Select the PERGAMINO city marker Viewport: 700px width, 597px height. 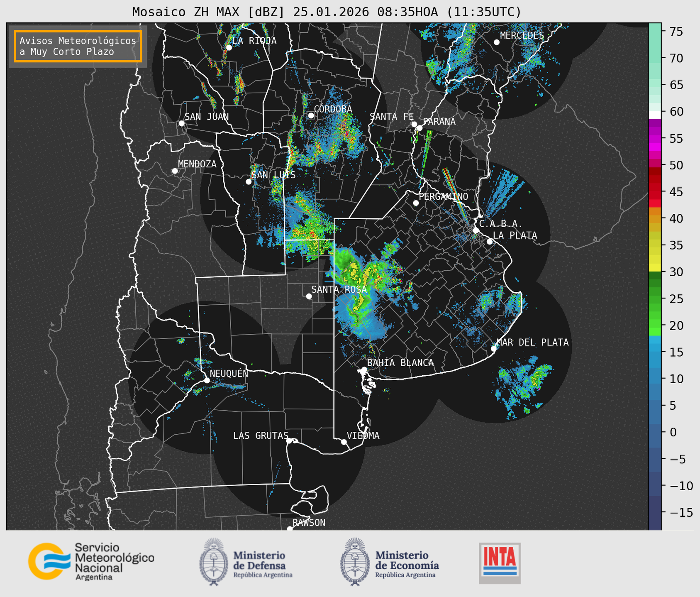(x=416, y=203)
